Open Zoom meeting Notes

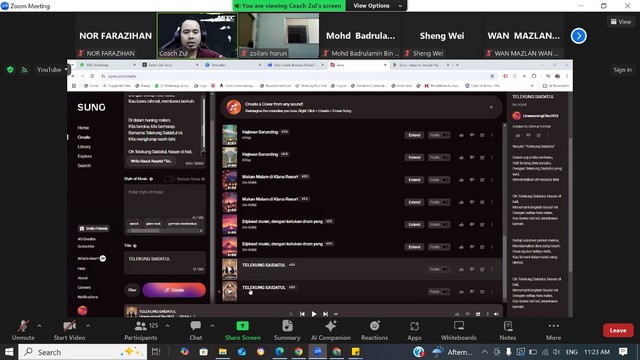[x=507, y=331]
